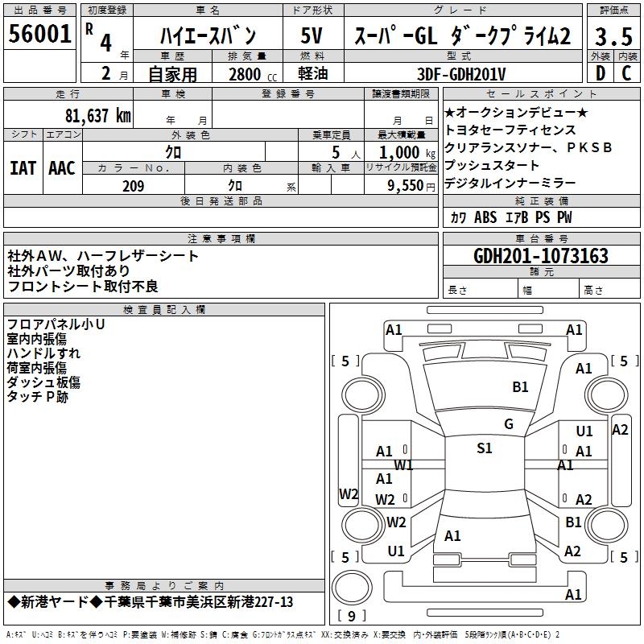Click the W1 mark on the car diagram

tap(403, 464)
